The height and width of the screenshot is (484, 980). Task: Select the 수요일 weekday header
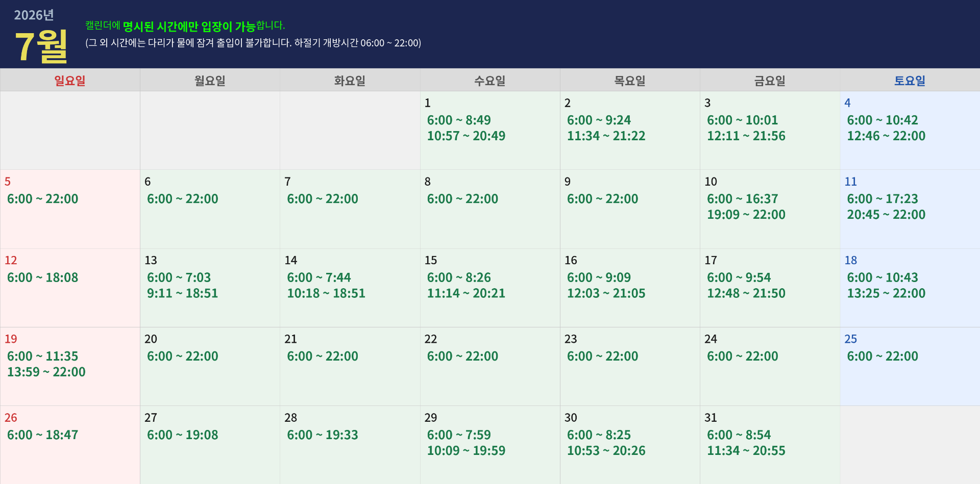(x=489, y=81)
